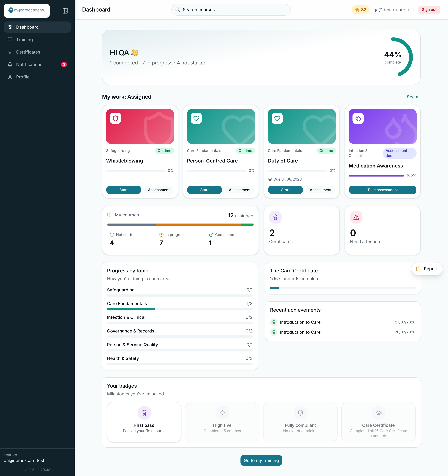Start the Duty of Care course
The height and width of the screenshot is (476, 448).
pyautogui.click(x=285, y=190)
